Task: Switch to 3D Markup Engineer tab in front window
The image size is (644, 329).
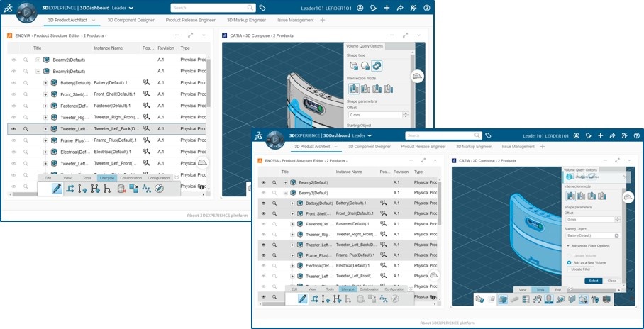Action: pos(474,146)
